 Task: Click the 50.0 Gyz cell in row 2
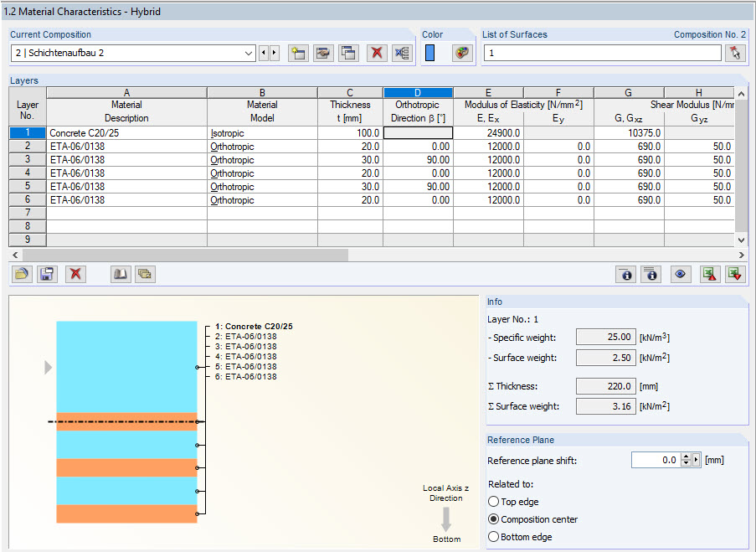[x=699, y=147]
